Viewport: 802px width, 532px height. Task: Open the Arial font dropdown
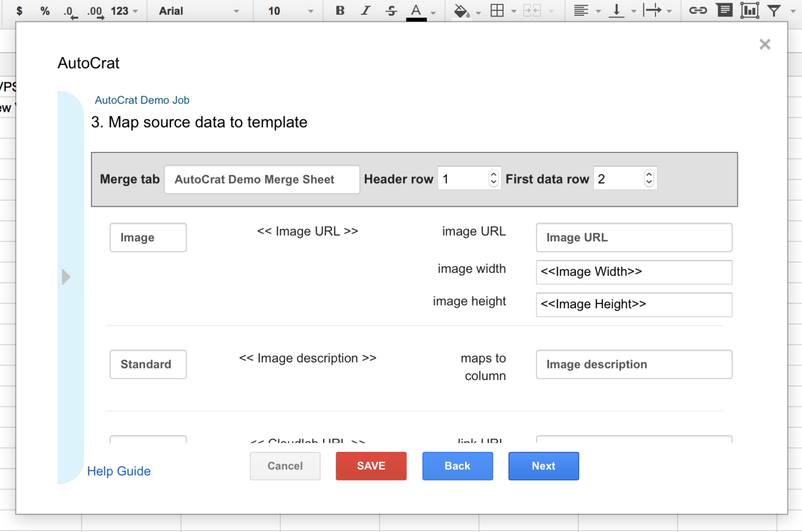pyautogui.click(x=199, y=10)
